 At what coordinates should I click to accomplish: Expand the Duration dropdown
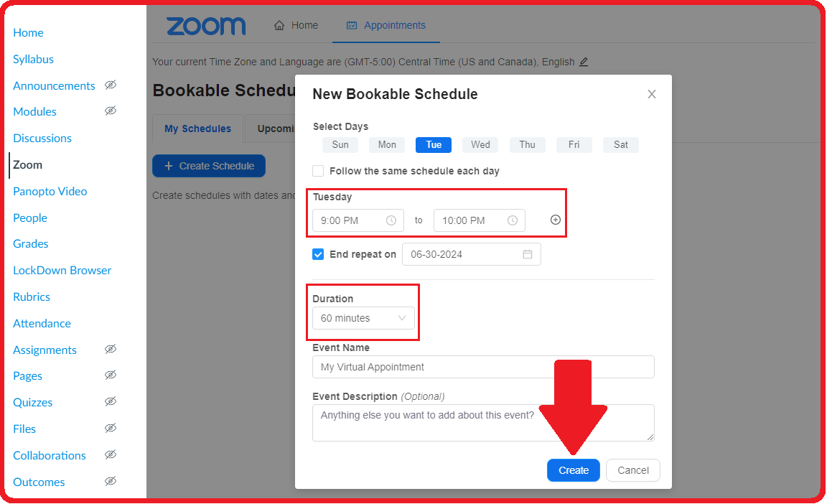click(x=363, y=318)
